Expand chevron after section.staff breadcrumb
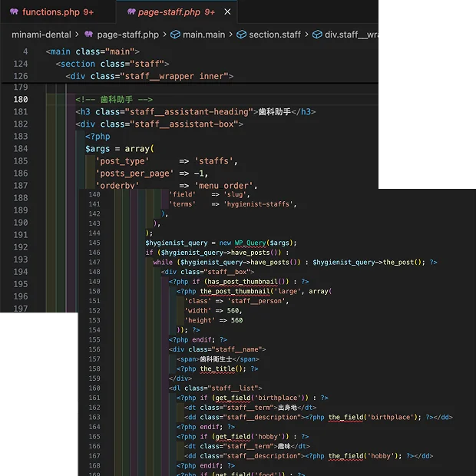This screenshot has height=476, width=476. 306,35
